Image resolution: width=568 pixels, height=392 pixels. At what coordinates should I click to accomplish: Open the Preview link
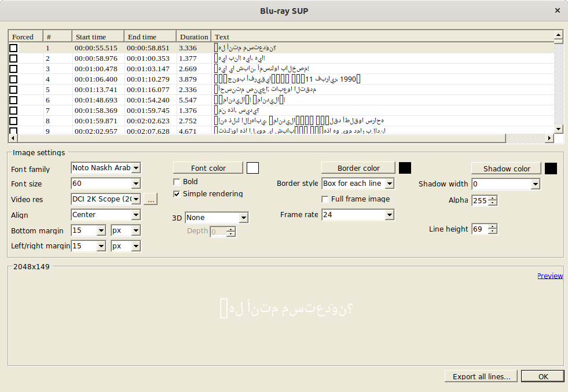tap(549, 276)
